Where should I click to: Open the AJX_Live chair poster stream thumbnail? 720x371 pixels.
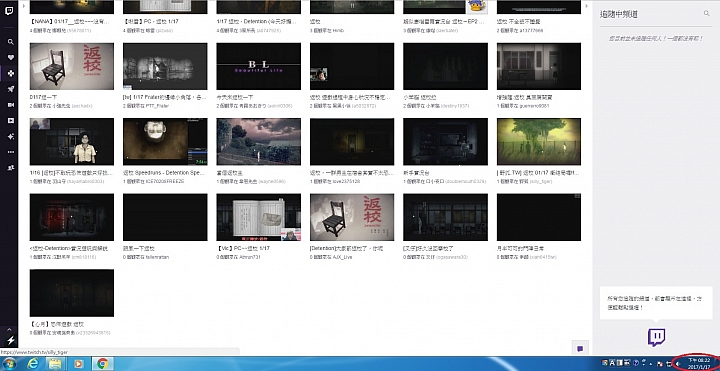point(352,217)
